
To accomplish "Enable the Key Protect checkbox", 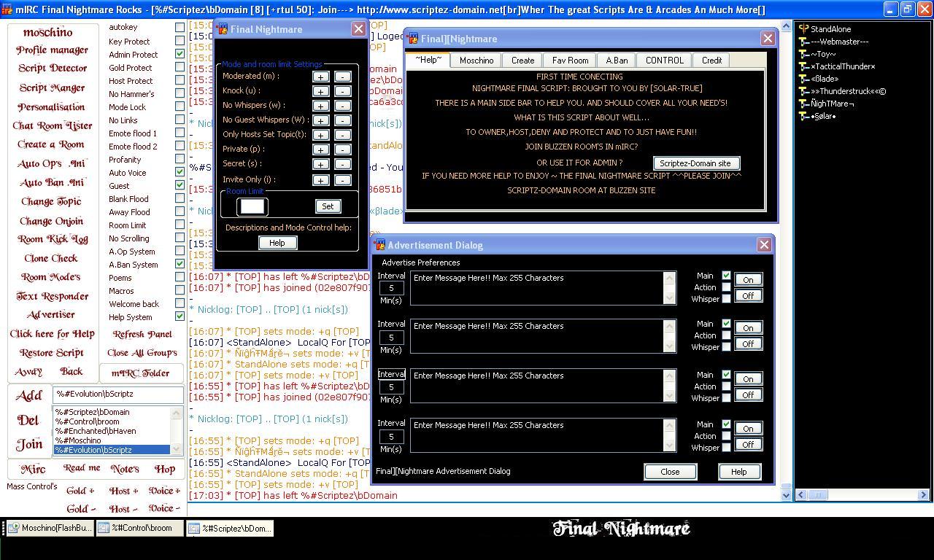I will [x=180, y=41].
